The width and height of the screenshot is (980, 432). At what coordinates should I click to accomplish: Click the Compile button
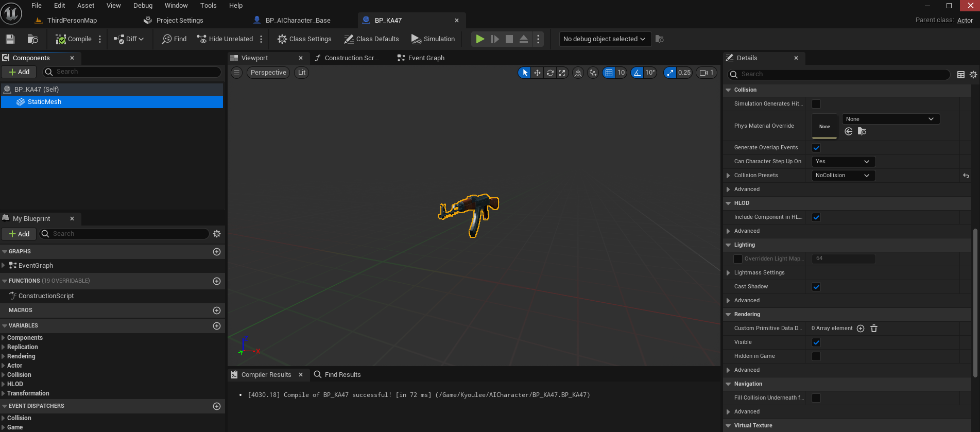point(74,39)
